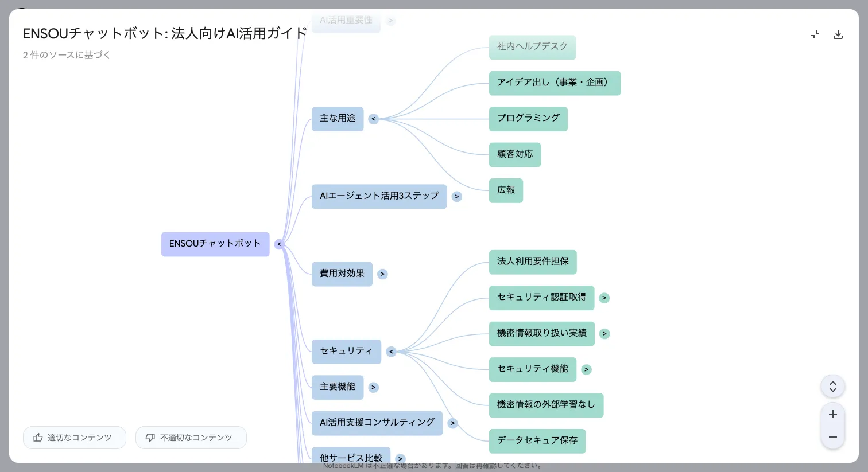868x472 pixels.
Task: Select the セキュリティ node
Action: click(346, 351)
